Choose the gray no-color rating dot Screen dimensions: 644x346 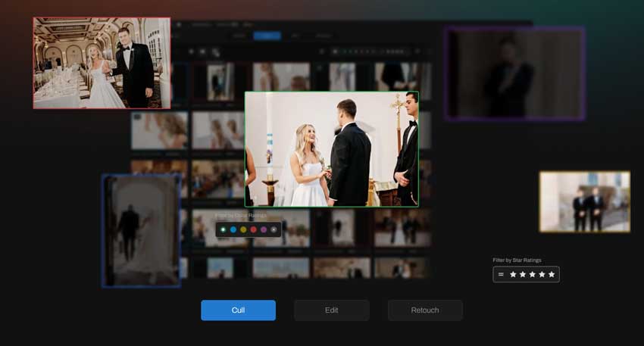point(274,229)
